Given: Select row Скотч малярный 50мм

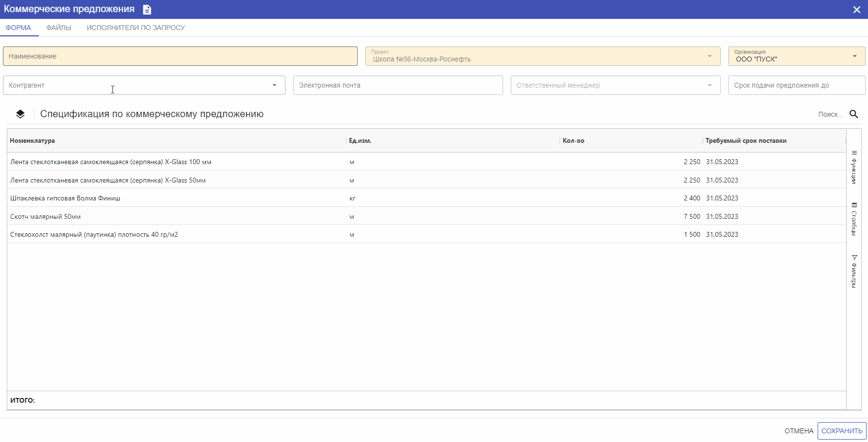Looking at the screenshot, I should (x=426, y=216).
